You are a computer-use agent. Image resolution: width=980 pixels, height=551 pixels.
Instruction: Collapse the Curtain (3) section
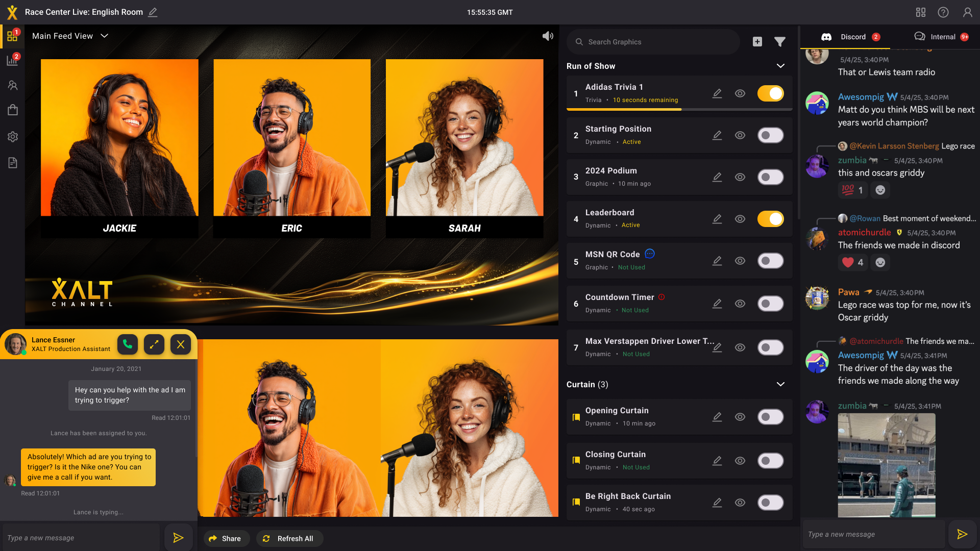(780, 384)
